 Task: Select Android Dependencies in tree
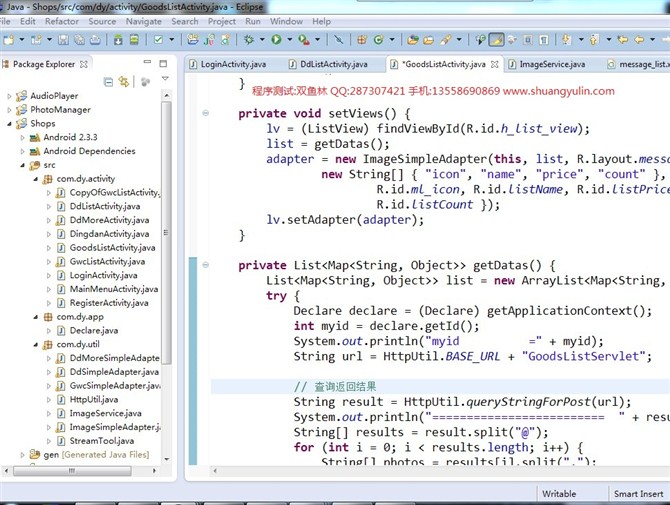[89, 151]
